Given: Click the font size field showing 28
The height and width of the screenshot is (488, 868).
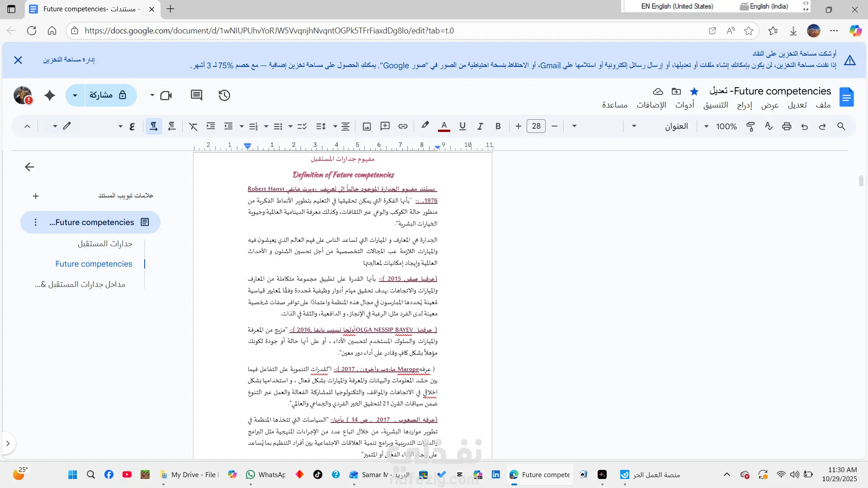Looking at the screenshot, I should [x=536, y=126].
